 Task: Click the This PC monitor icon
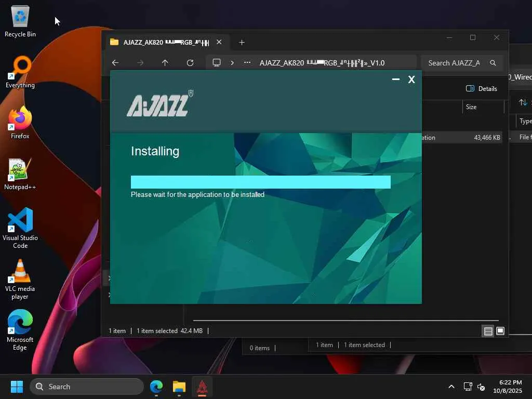point(217,63)
